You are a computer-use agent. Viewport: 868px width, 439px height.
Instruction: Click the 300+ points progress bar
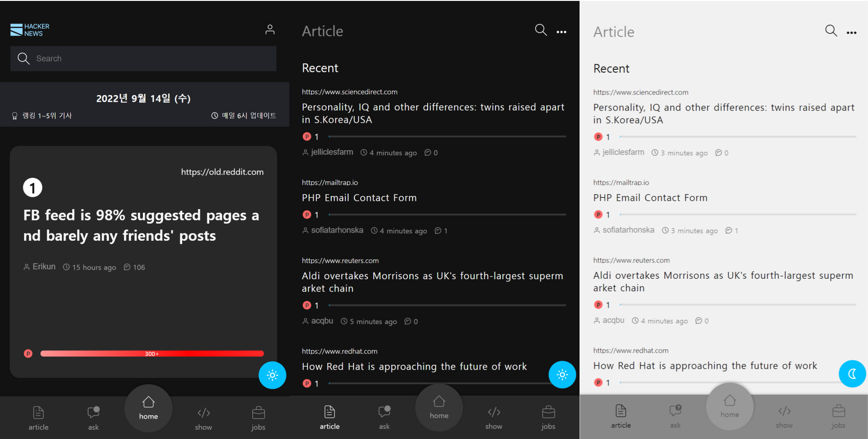click(152, 353)
